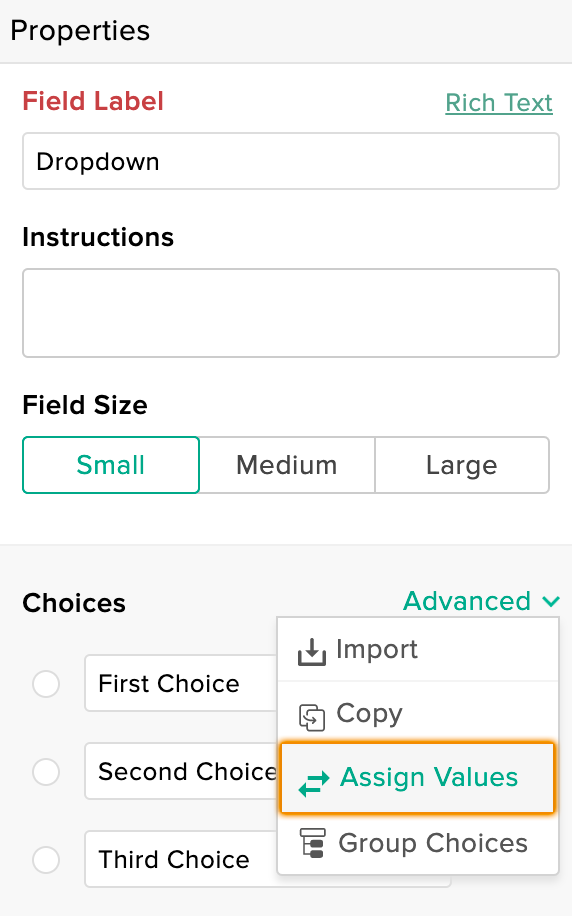Click the Copy duplicate icon
Screen dimensions: 572x916
point(311,717)
